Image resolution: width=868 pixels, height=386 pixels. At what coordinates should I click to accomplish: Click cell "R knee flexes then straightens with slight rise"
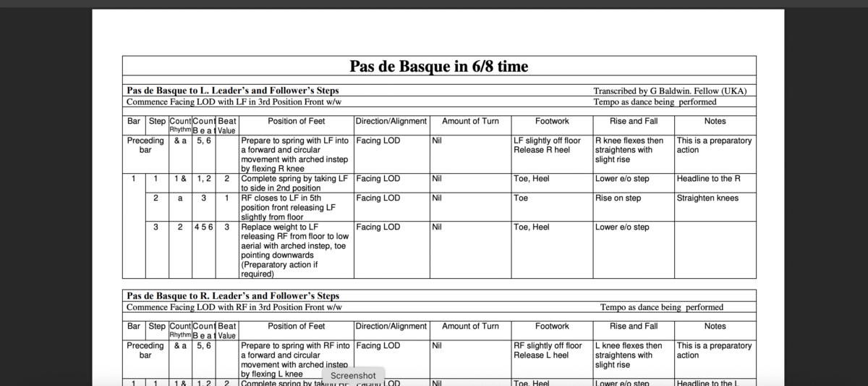point(629,150)
